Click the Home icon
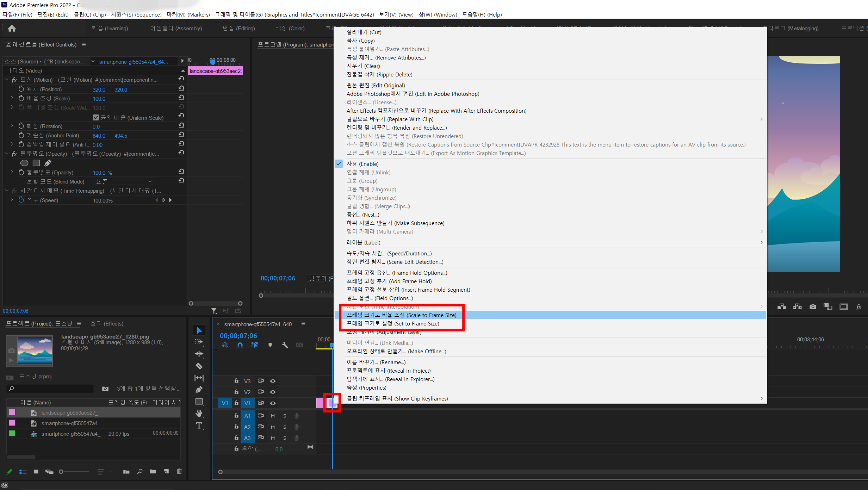Image resolution: width=868 pixels, height=490 pixels. coord(12,28)
